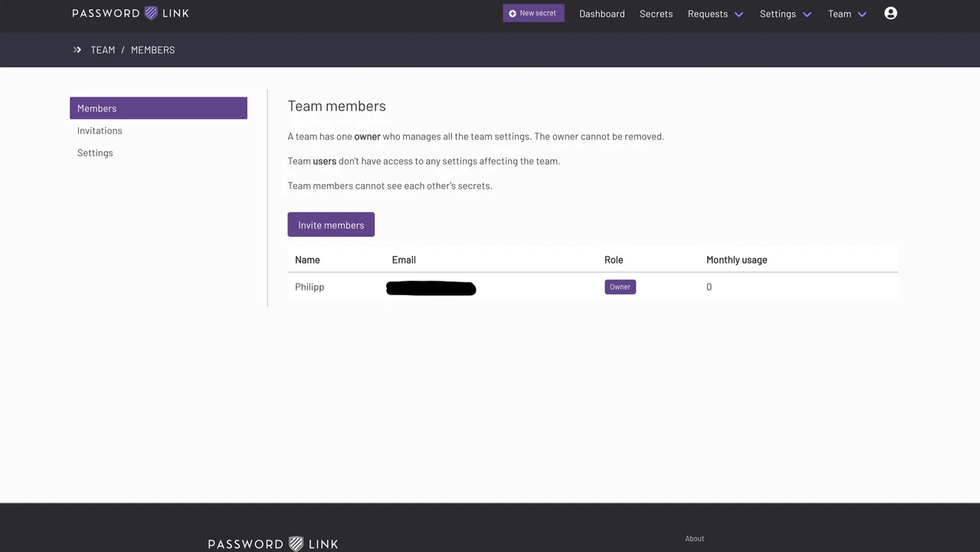Open the Team dropdown menu
The height and width of the screenshot is (552, 980).
click(x=847, y=14)
